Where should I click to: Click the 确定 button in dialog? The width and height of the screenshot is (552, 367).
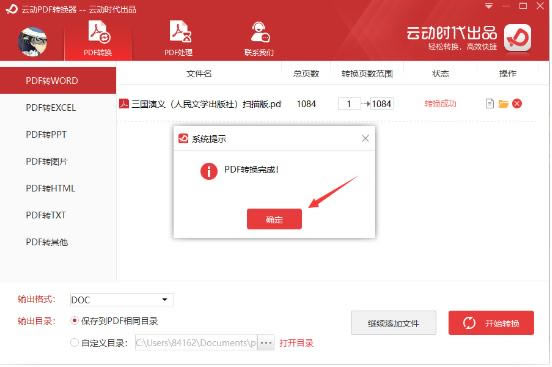point(274,219)
